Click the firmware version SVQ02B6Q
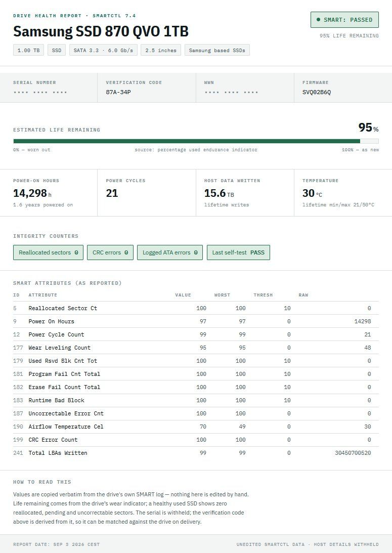392x553 pixels. click(x=317, y=92)
